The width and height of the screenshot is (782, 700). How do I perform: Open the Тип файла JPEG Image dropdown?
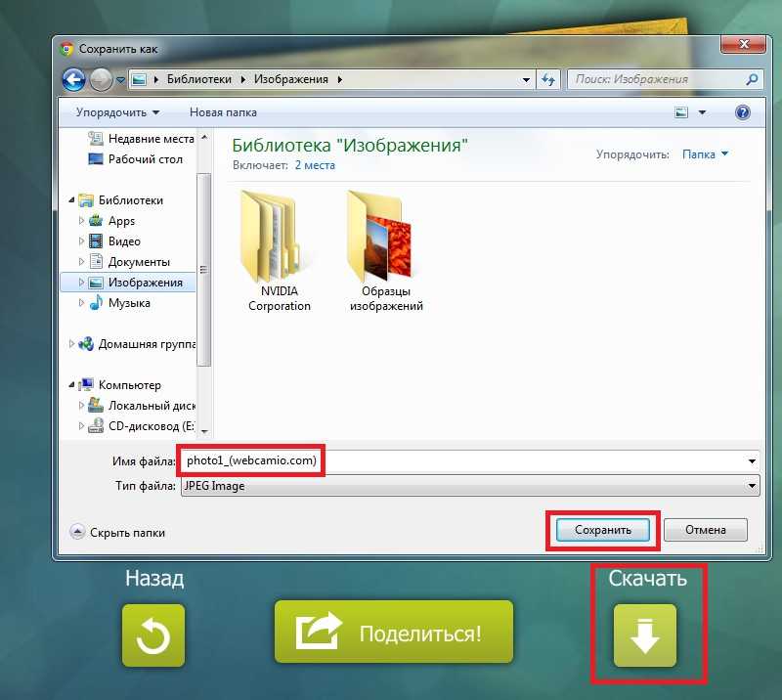pos(470,486)
